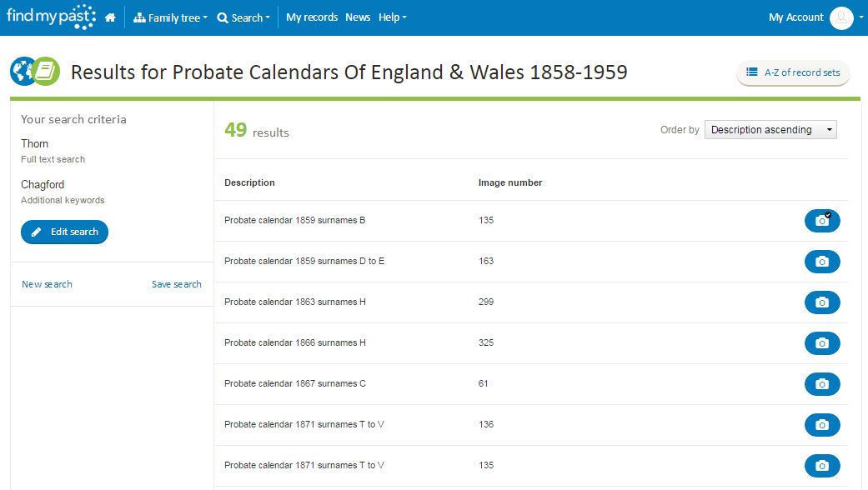
Task: Open the Order by dropdown
Action: pos(770,129)
